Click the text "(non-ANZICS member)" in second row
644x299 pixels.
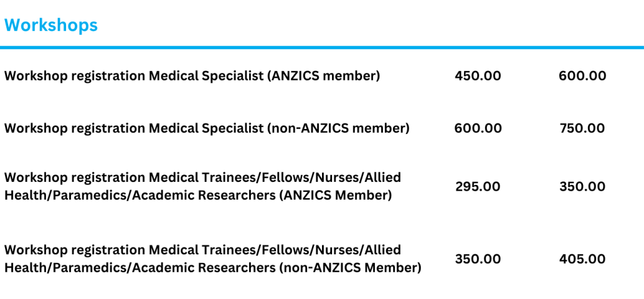(x=338, y=128)
